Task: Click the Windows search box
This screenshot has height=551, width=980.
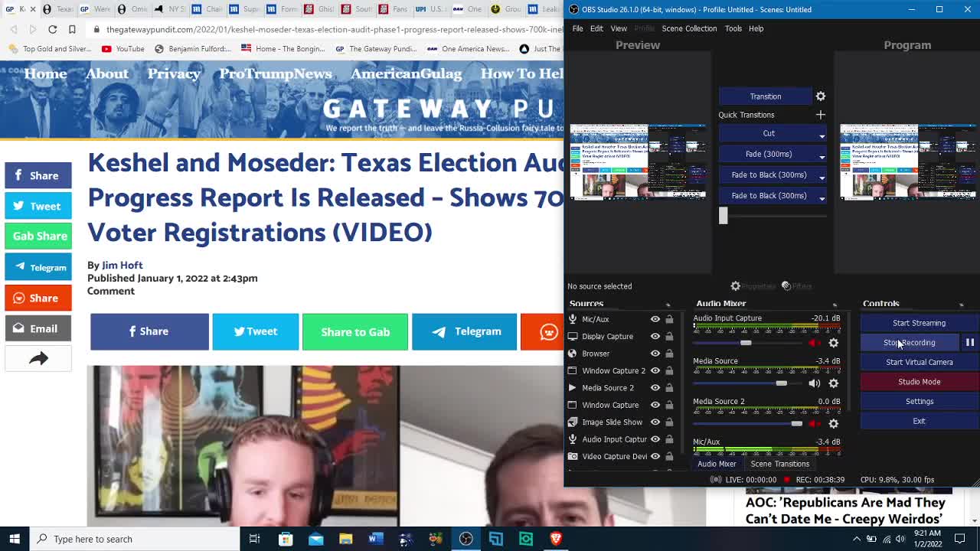Action: point(134,539)
